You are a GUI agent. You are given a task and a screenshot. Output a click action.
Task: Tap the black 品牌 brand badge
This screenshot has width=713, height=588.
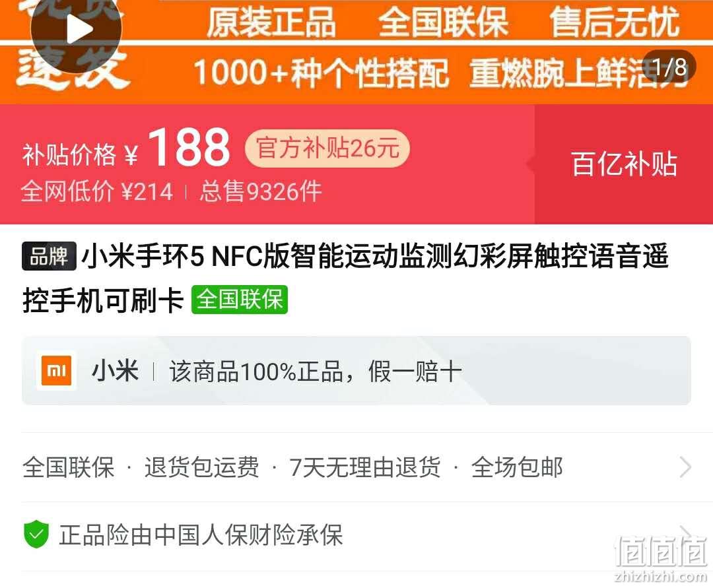tap(49, 256)
